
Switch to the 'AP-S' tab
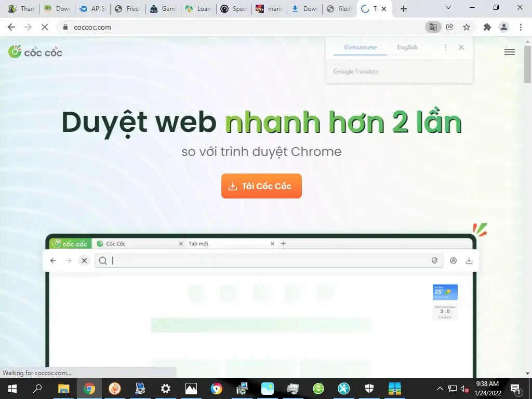(x=93, y=9)
